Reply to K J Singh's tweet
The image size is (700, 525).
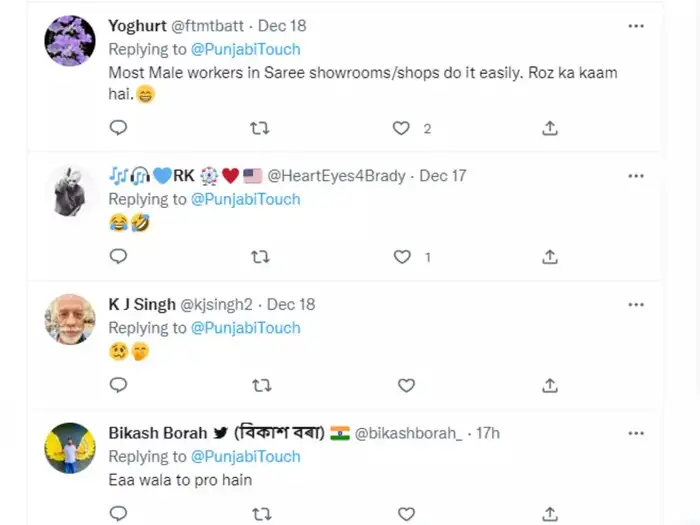[118, 385]
